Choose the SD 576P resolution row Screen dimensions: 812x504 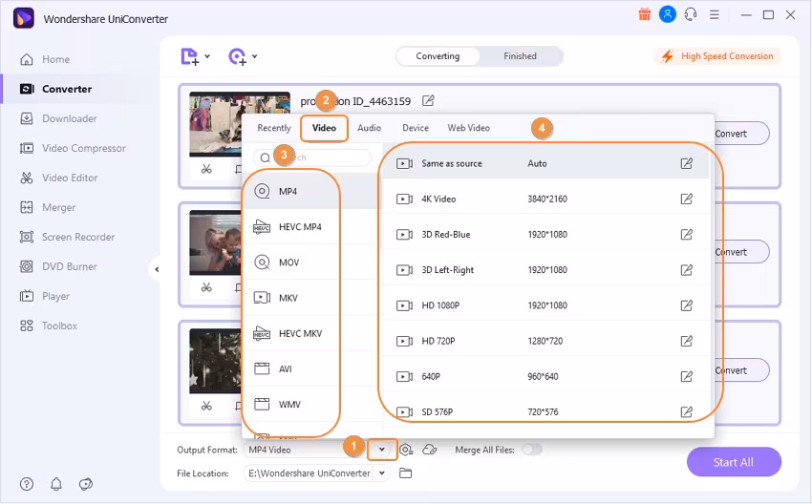tap(546, 412)
